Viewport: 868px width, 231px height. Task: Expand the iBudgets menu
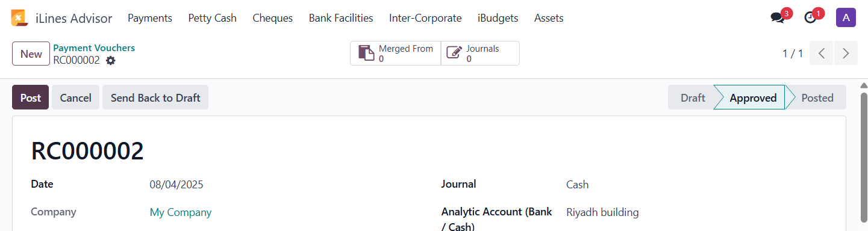[498, 18]
